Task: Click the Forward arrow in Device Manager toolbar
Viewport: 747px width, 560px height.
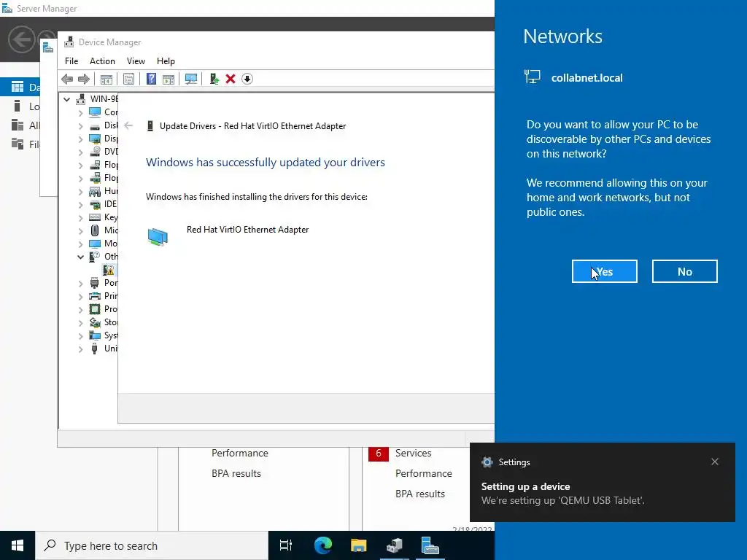Action: click(x=84, y=79)
